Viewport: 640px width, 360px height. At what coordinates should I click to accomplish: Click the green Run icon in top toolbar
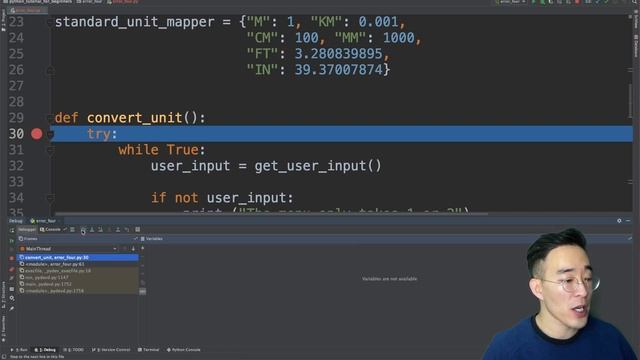coord(533,2)
